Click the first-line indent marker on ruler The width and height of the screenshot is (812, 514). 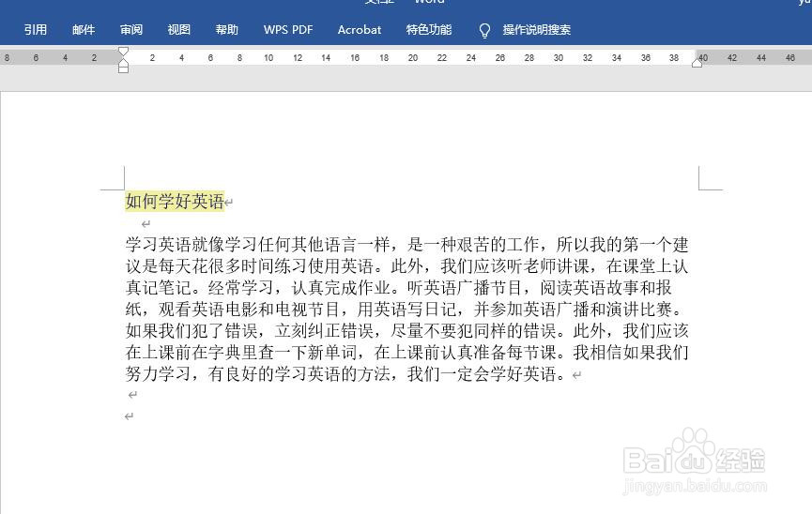[x=123, y=52]
